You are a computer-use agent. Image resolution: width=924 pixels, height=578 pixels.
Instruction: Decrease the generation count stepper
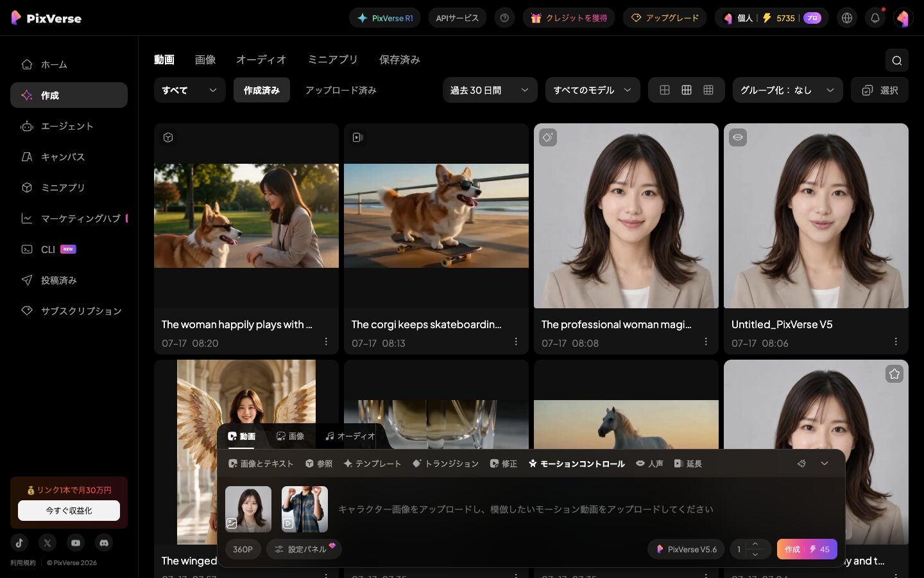[755, 554]
